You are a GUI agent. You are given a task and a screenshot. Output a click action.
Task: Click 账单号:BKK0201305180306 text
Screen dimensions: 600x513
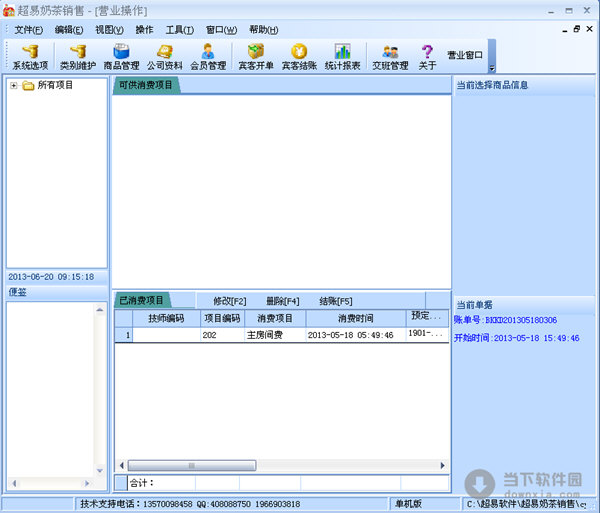tap(505, 320)
